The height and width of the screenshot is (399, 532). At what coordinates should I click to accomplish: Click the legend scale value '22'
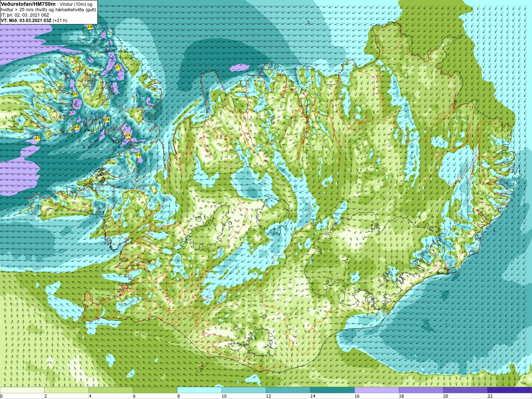490,396
